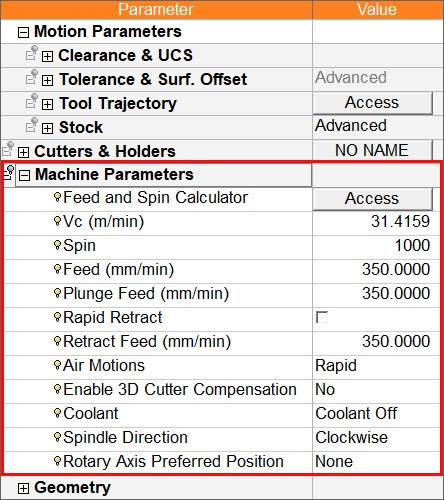Screen dimensions: 444x500
Task: Click the NO NAME cutter button
Action: [373, 150]
